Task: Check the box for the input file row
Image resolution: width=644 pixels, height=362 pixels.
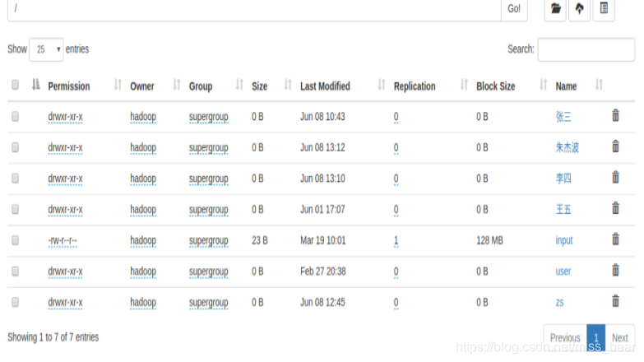Action: click(x=15, y=240)
